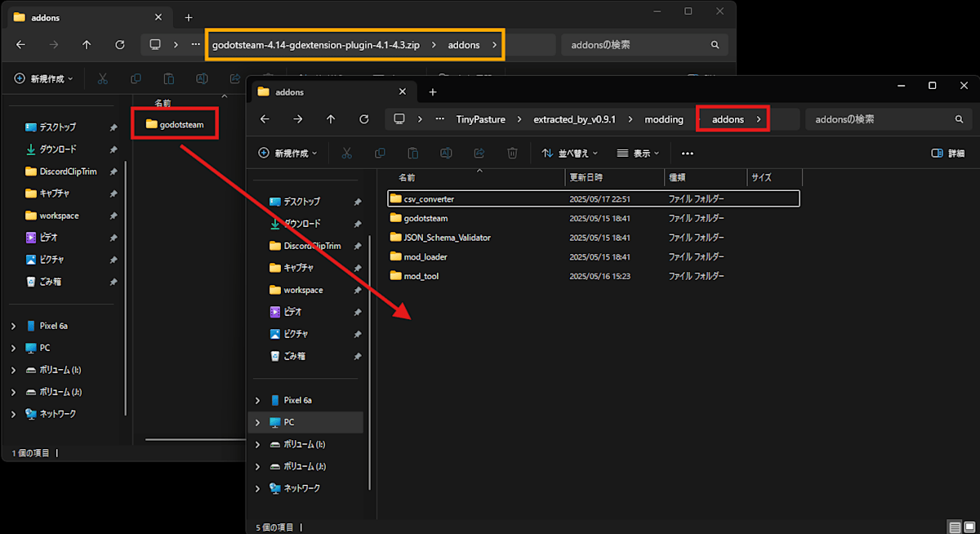This screenshot has width=980, height=534.
Task: Expand ボリューム (I:) in back window navigation pane
Action: (13, 370)
